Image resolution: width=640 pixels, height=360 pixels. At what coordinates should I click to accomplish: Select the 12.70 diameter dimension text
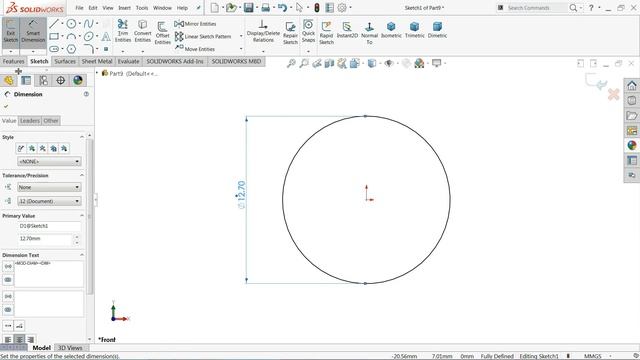[241, 194]
